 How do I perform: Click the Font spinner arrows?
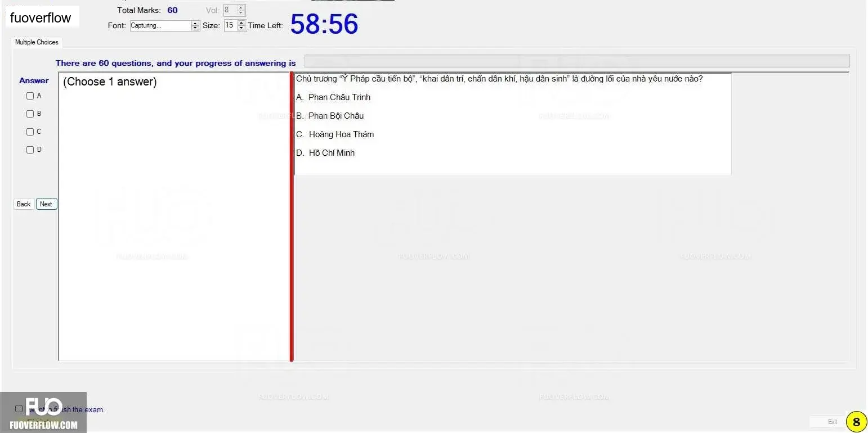196,26
